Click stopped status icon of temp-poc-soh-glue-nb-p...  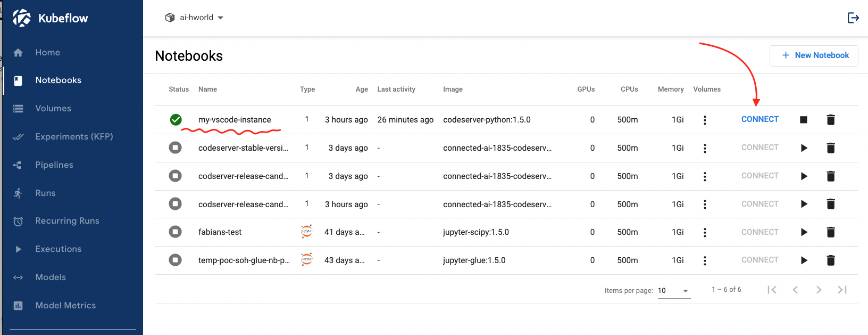click(x=175, y=260)
